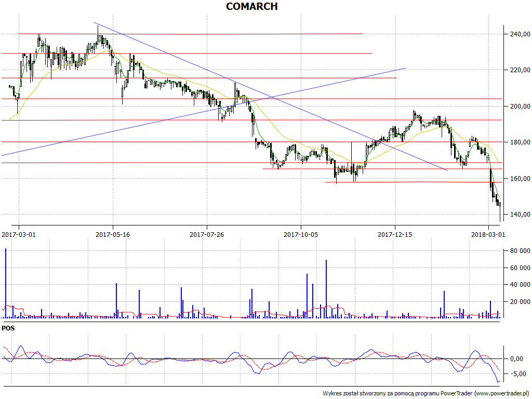Select the 240,00 price axis label

coord(520,34)
